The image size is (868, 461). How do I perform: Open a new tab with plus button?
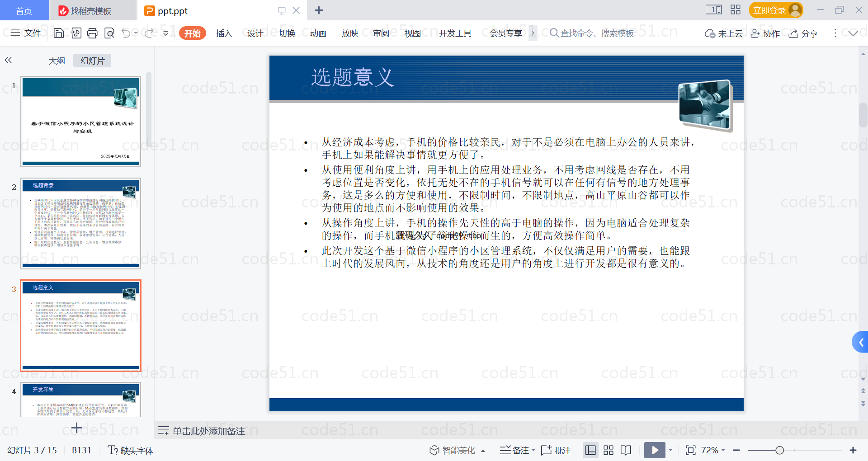pos(319,10)
